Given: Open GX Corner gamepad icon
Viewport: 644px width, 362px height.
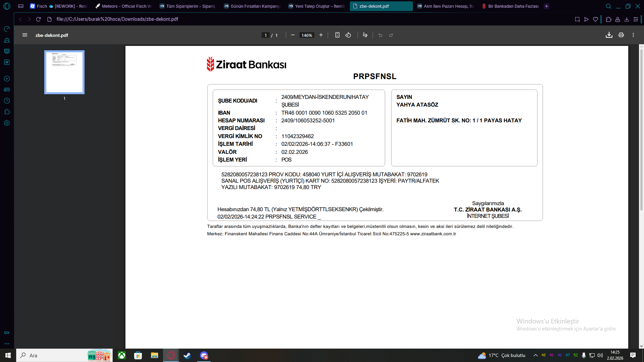Looking at the screenshot, I should 21,6.
